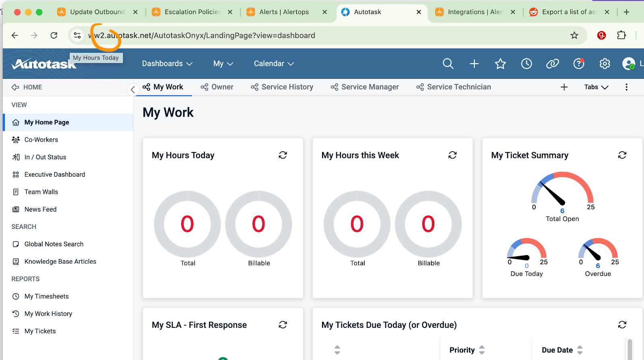Open the recent history clock icon
The image size is (644, 360).
coord(526,64)
